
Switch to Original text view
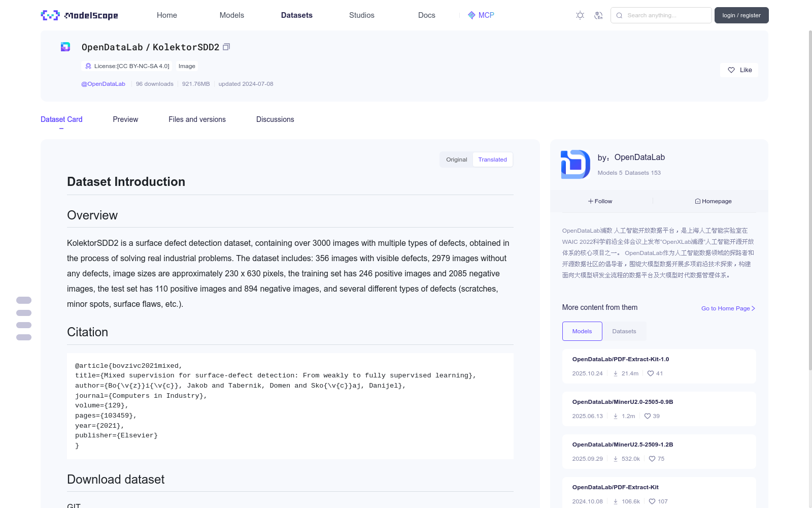pyautogui.click(x=456, y=160)
